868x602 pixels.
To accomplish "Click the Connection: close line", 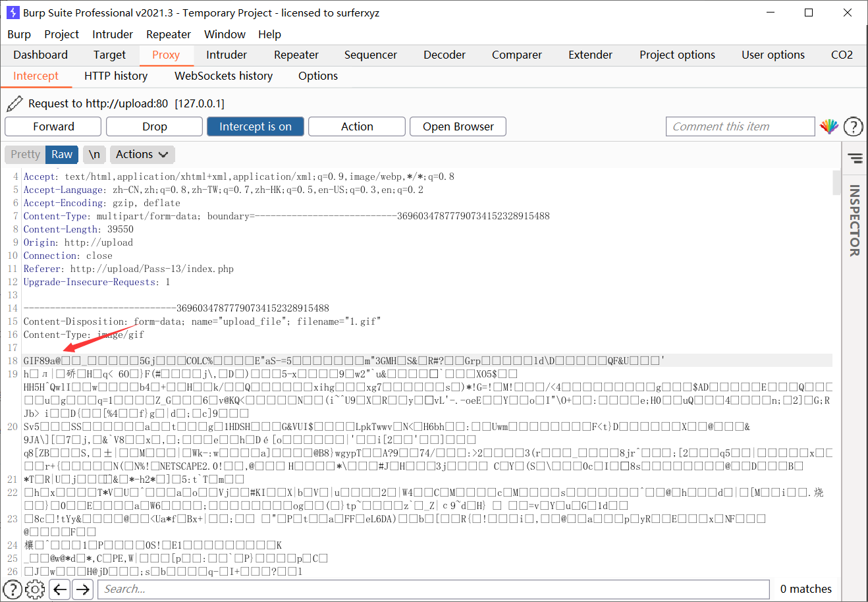I will point(68,256).
